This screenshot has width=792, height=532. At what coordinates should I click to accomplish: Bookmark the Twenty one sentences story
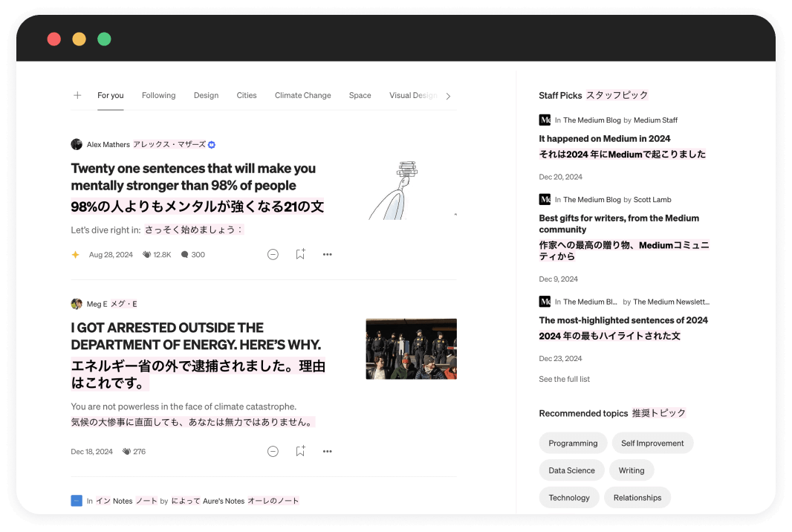pos(301,253)
